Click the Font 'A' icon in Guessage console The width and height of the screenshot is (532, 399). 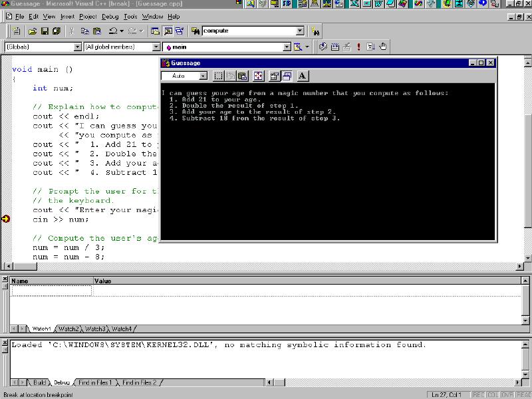click(x=303, y=76)
